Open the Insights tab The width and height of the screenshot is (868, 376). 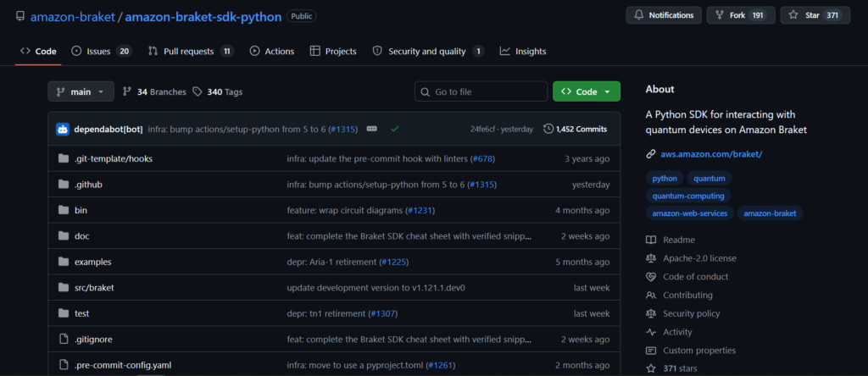pos(522,51)
